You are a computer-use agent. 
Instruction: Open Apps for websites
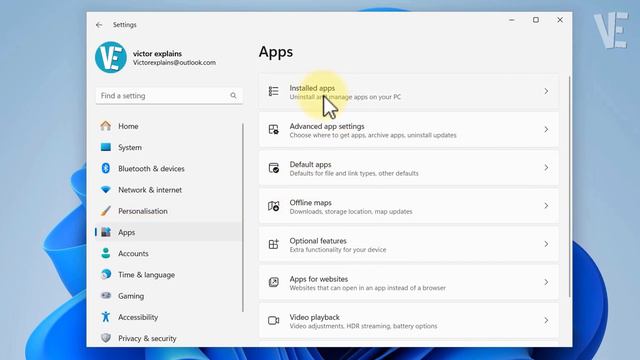[x=409, y=282]
